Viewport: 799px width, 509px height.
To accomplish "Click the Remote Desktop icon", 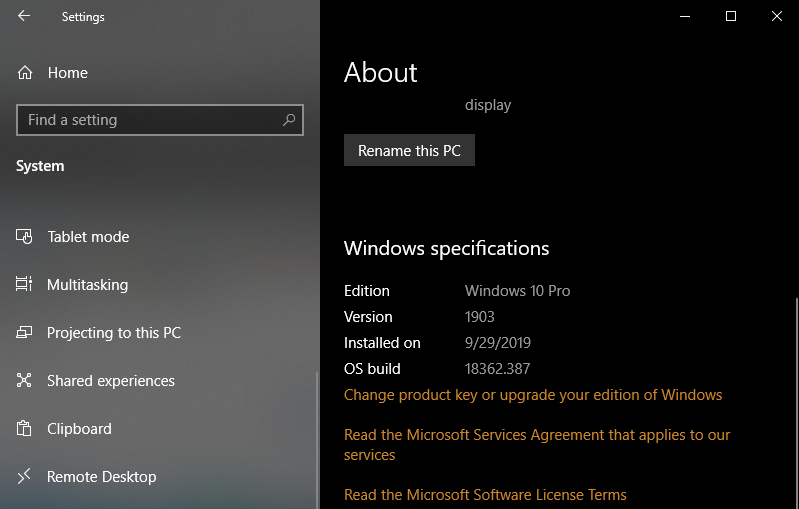I will (25, 477).
